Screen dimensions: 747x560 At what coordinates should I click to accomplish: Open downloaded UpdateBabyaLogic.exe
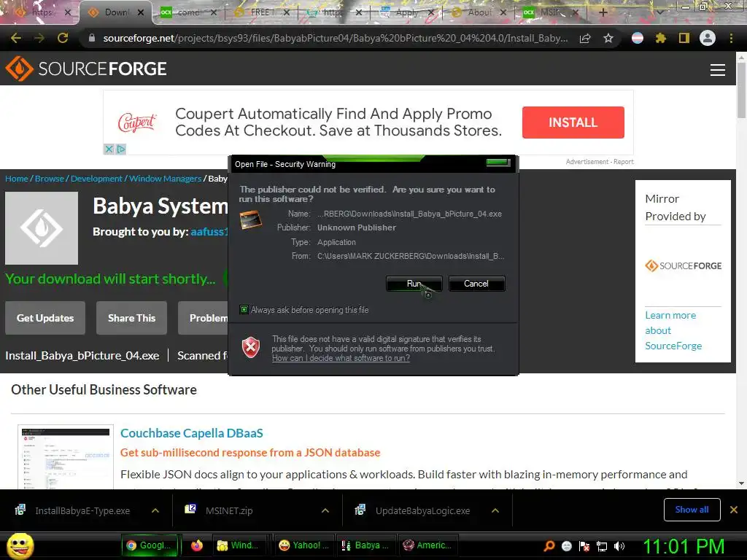[x=413, y=510]
